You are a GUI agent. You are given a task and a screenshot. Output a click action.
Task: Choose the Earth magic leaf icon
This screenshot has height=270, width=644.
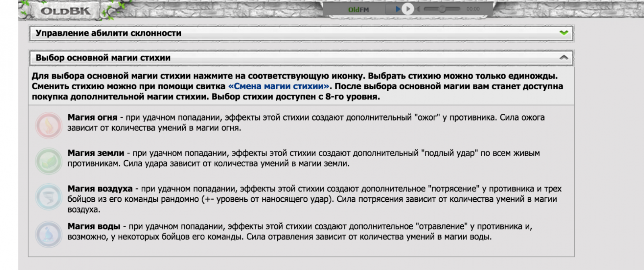point(48,161)
